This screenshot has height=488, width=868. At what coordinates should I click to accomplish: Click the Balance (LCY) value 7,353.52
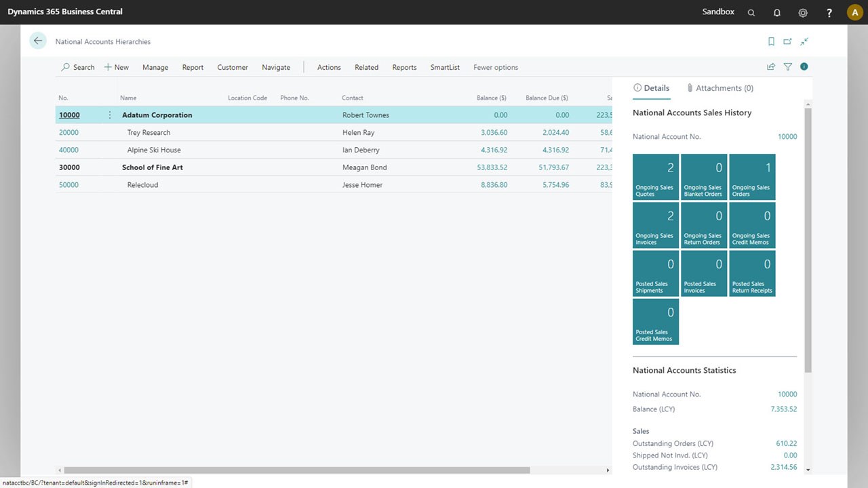[783, 409]
